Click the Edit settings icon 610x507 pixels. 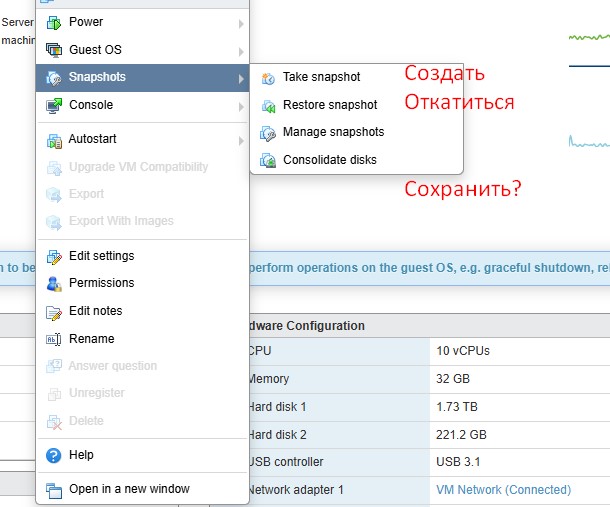[54, 256]
